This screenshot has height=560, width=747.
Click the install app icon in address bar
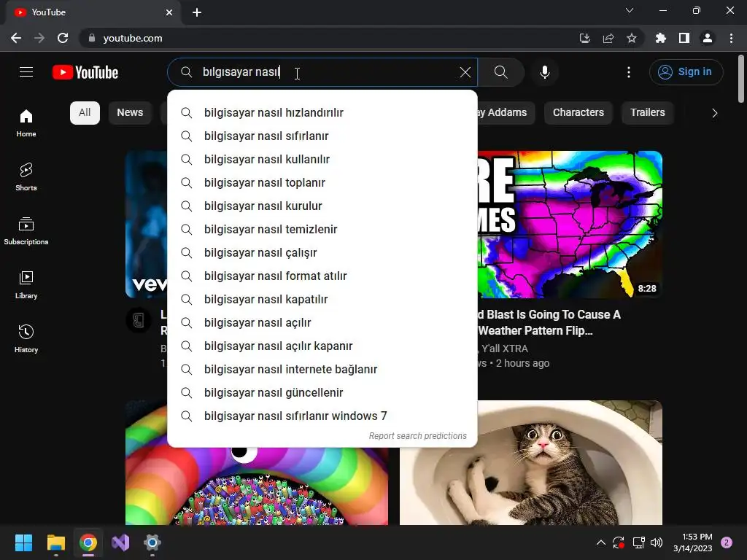point(584,38)
